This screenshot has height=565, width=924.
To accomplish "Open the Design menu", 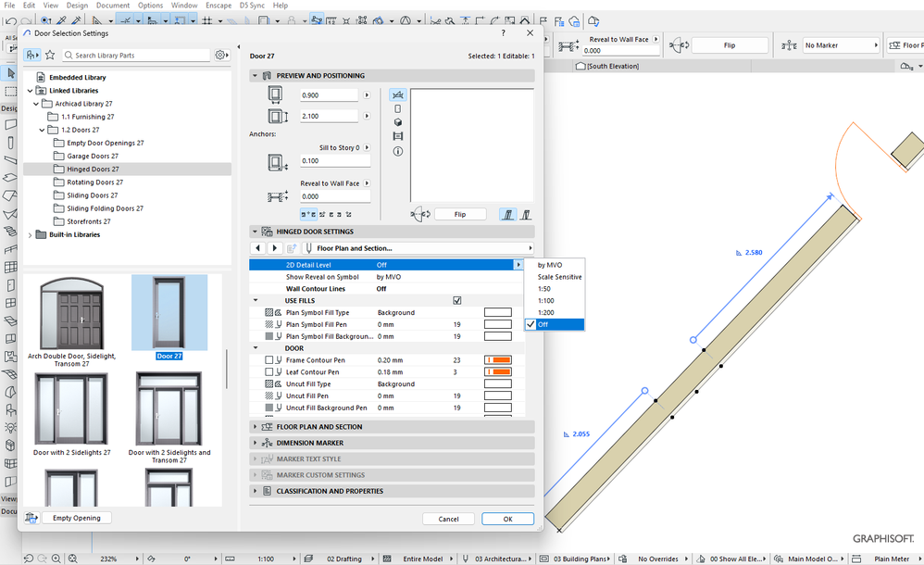I will tap(77, 6).
